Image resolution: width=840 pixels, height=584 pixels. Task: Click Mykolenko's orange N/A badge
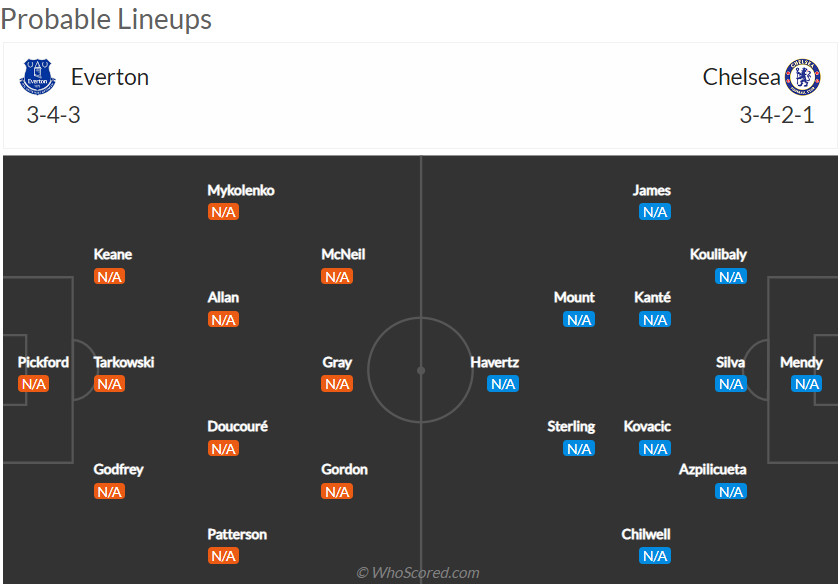tap(223, 212)
